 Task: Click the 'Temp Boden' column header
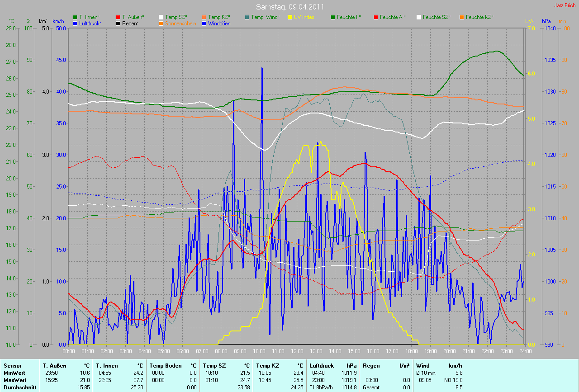pyautogui.click(x=165, y=365)
